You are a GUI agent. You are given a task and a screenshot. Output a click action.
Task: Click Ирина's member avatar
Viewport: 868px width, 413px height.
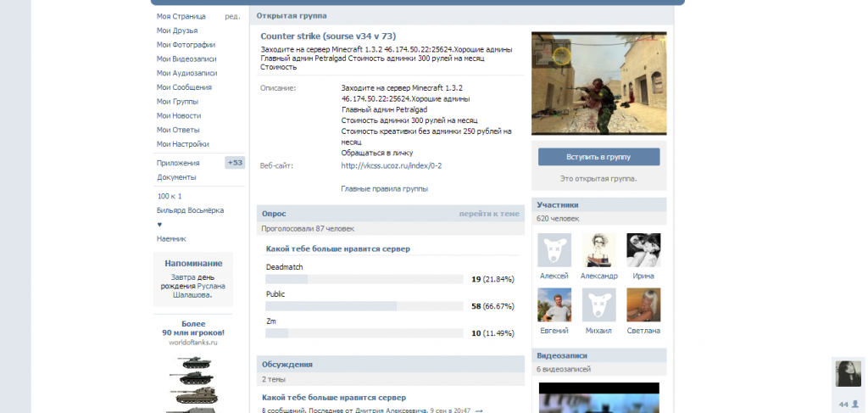pyautogui.click(x=643, y=250)
